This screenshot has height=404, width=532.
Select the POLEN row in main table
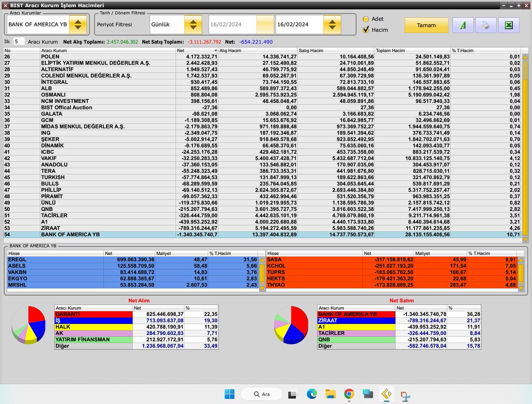click(x=262, y=57)
